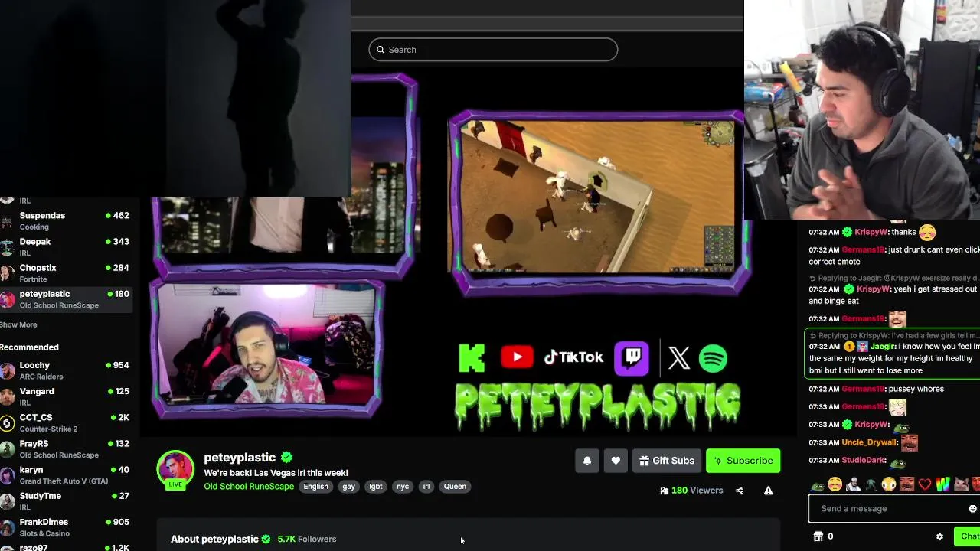Click the green Chat send button
The height and width of the screenshot is (551, 980).
tap(966, 536)
